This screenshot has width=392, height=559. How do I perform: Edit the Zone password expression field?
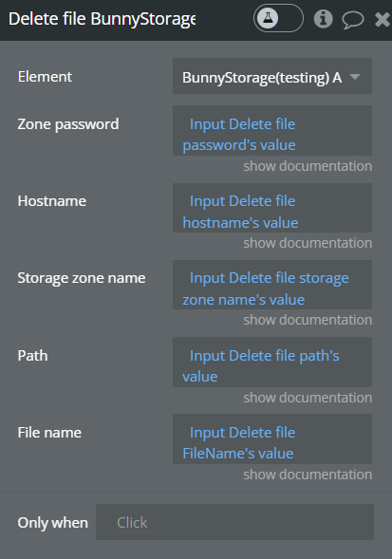pos(272,130)
